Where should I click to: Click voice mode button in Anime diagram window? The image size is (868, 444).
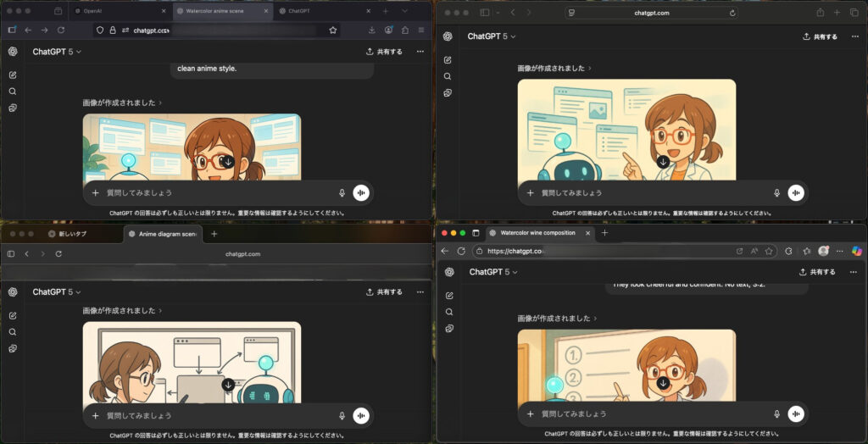point(362,415)
